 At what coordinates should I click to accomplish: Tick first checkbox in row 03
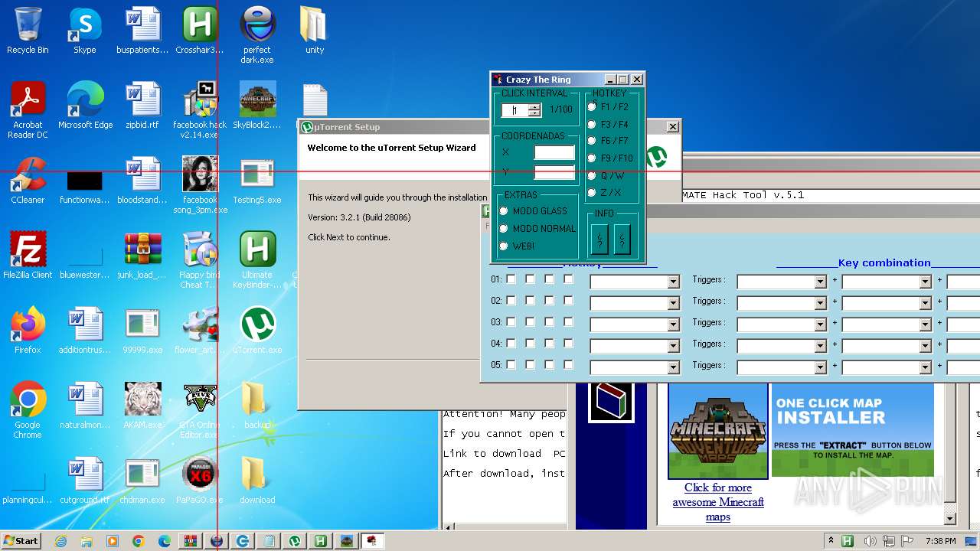point(511,322)
